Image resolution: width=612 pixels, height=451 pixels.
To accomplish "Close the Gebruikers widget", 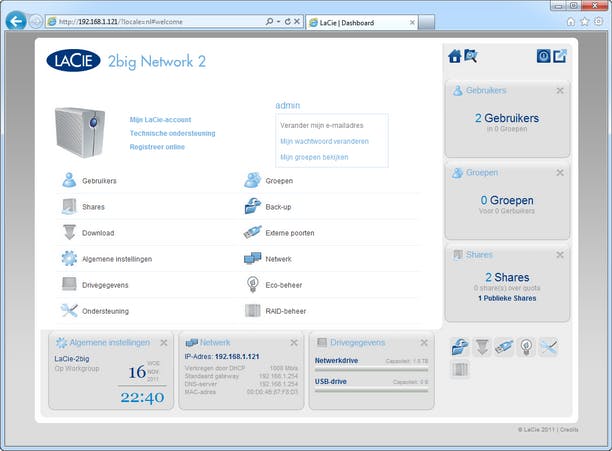I will tap(560, 91).
